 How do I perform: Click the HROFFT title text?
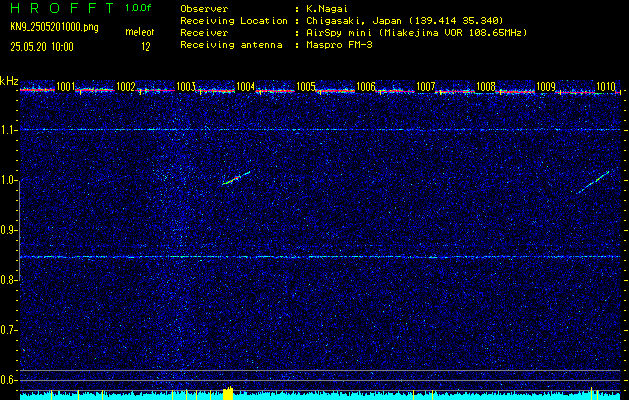click(62, 8)
